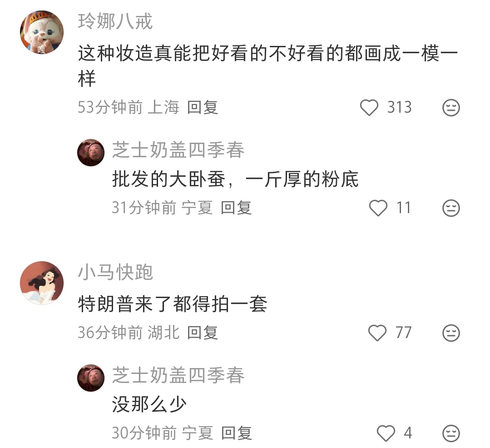Open the second 芝士奶盖四季春 avatar near 没那么少
Image resolution: width=490 pixels, height=448 pixels.
click(91, 378)
